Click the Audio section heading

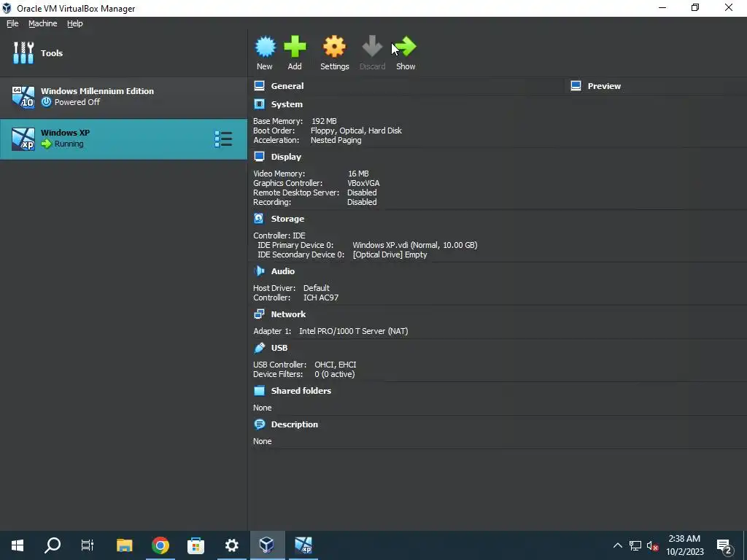pyautogui.click(x=283, y=271)
